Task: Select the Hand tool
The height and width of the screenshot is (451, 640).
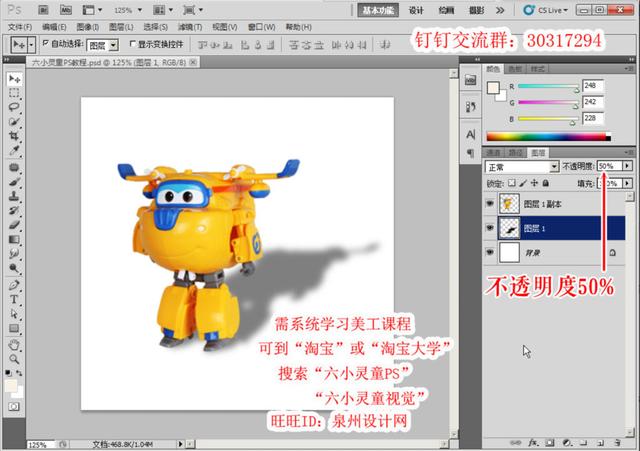Action: pyautogui.click(x=14, y=345)
